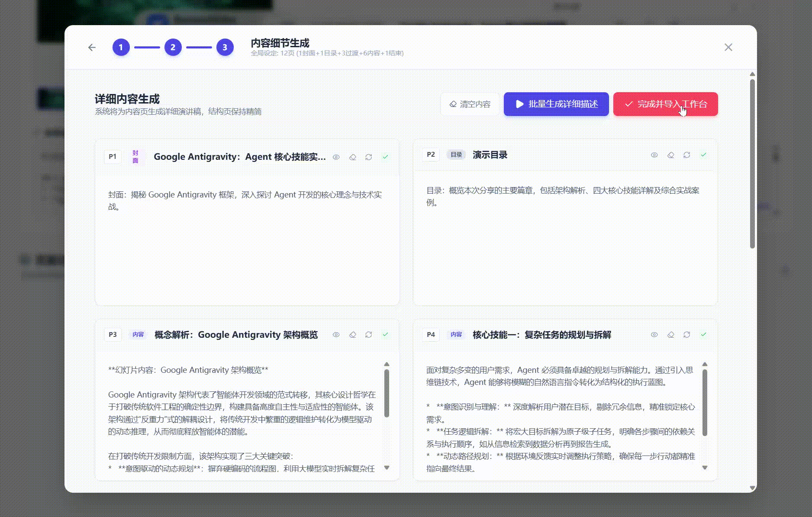Image resolution: width=812 pixels, height=517 pixels.
Task: Preview slide P2 演示目录 with eye icon
Action: click(x=654, y=155)
